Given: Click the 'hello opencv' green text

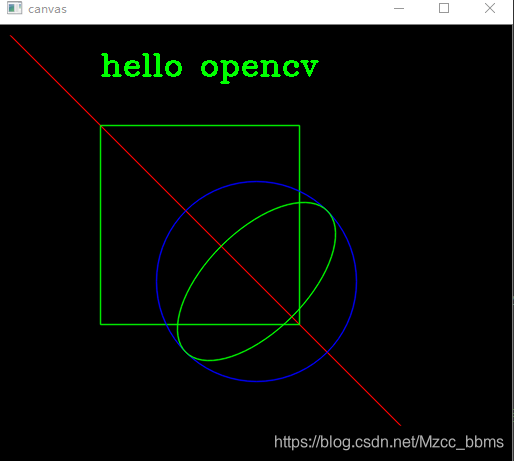Looking at the screenshot, I should (210, 68).
